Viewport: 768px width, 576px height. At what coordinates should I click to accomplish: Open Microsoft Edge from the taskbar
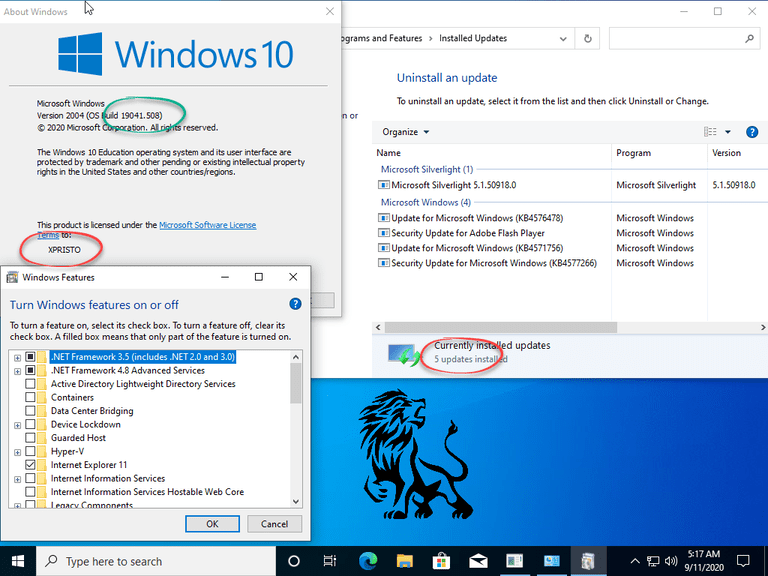[368, 561]
